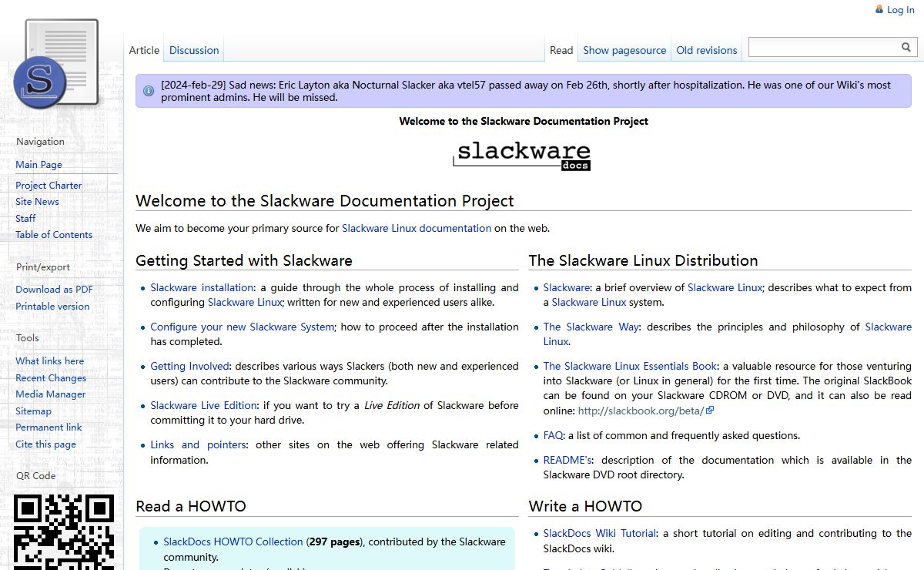Click the info icon in the notice
The width and height of the screenshot is (924, 570).
pyautogui.click(x=149, y=92)
